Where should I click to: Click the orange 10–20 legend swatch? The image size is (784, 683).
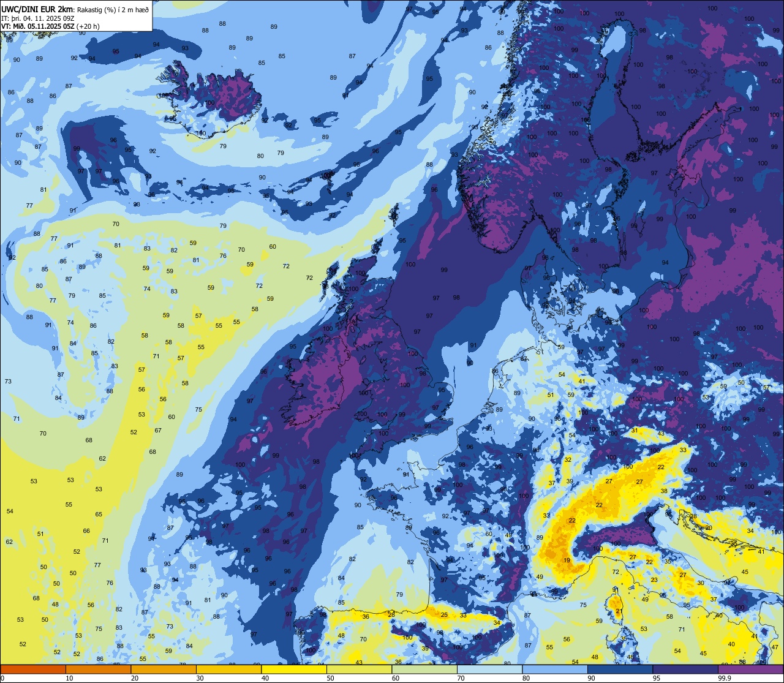(x=98, y=669)
